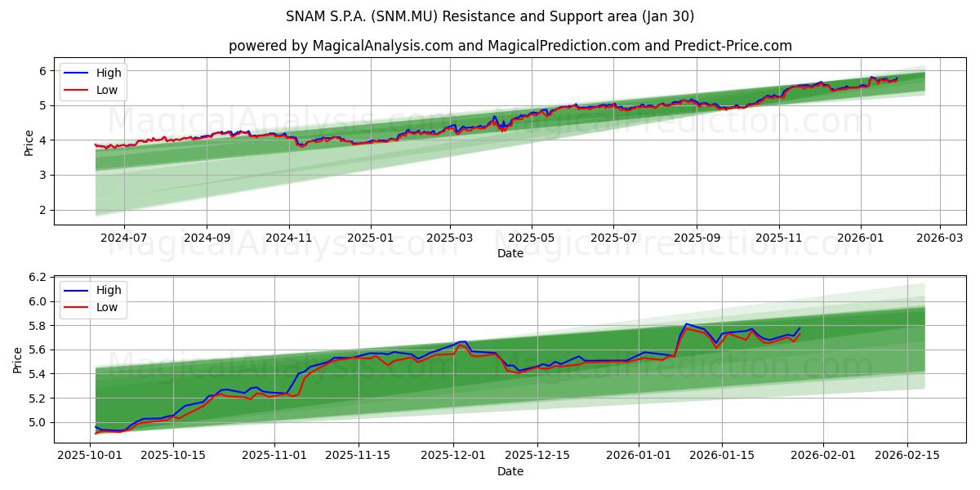Click the 'Price' y-axis label of the top chart
980x490 pixels.
(29, 142)
